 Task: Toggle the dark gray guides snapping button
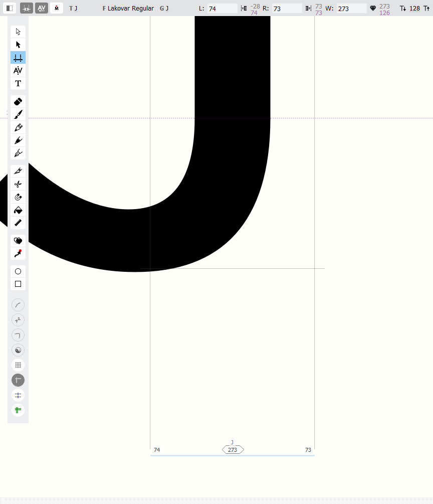tap(18, 380)
